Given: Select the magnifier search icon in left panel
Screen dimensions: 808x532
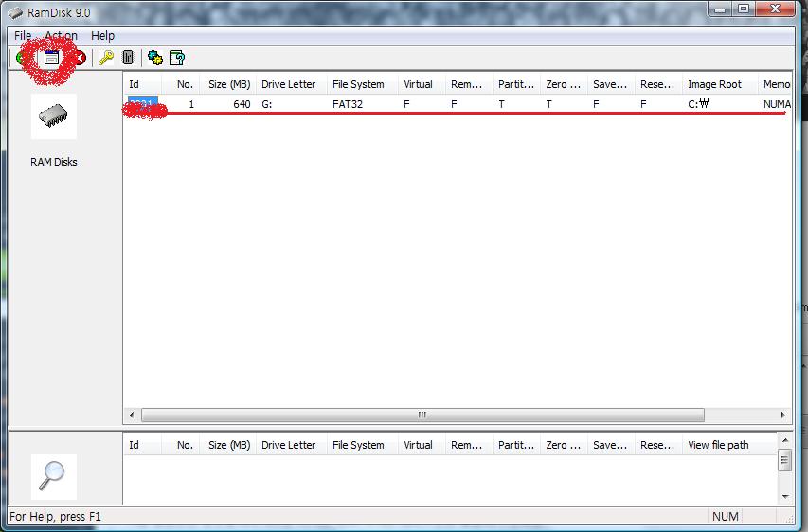Looking at the screenshot, I should pyautogui.click(x=54, y=476).
